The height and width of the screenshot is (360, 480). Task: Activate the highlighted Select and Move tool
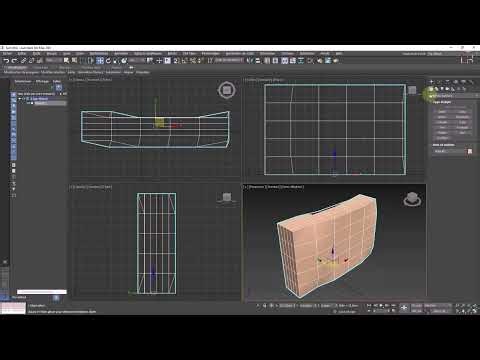100,61
